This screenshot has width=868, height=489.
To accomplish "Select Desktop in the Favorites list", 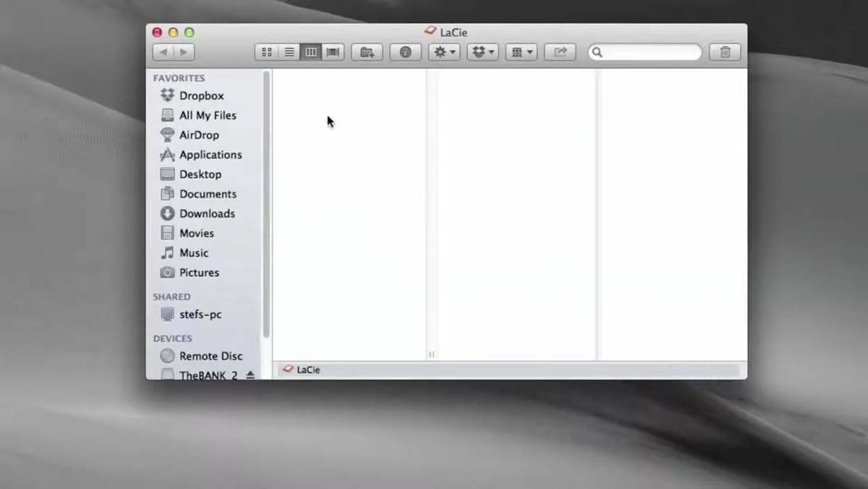I will click(190, 174).
